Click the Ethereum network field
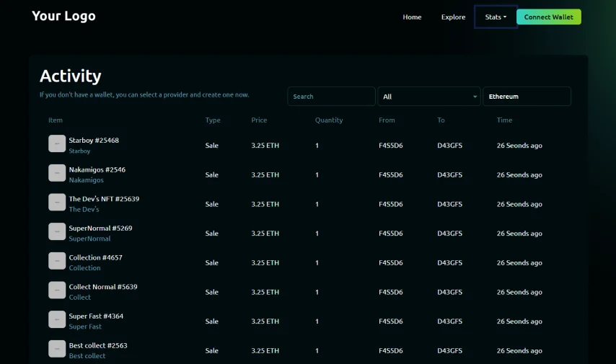 click(527, 96)
